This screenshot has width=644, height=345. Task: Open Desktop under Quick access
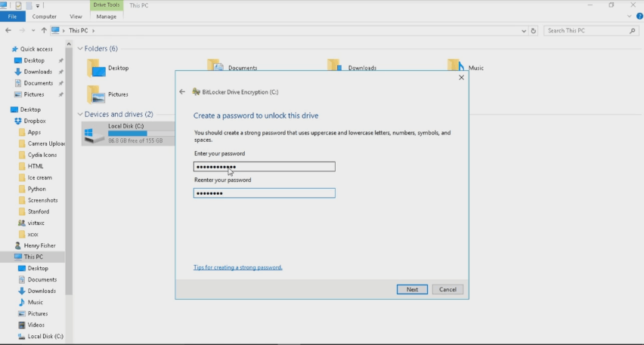(x=34, y=60)
